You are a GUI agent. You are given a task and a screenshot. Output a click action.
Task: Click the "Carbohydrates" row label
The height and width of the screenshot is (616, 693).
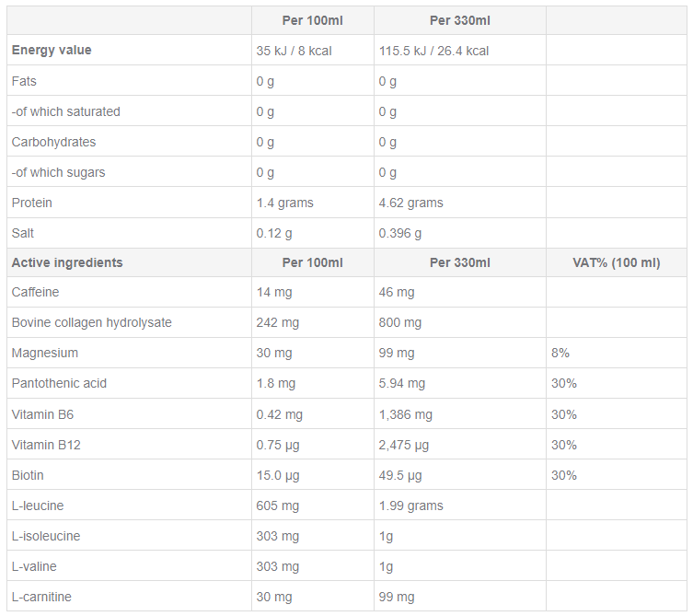(53, 142)
